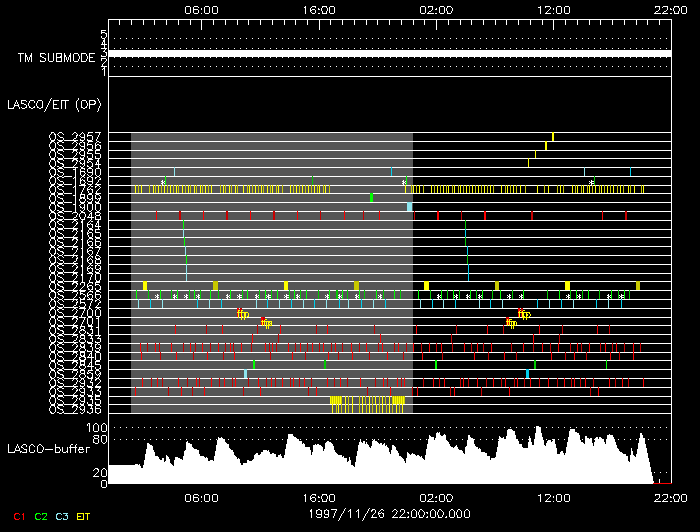
Task: Click the OS_2936 row label
Action: [x=75, y=409]
